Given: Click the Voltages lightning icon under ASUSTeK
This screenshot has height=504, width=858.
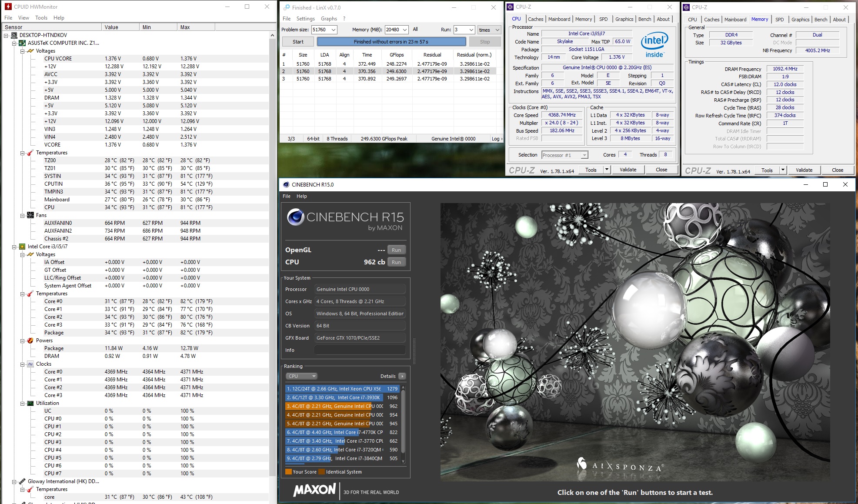Looking at the screenshot, I should click(x=30, y=51).
